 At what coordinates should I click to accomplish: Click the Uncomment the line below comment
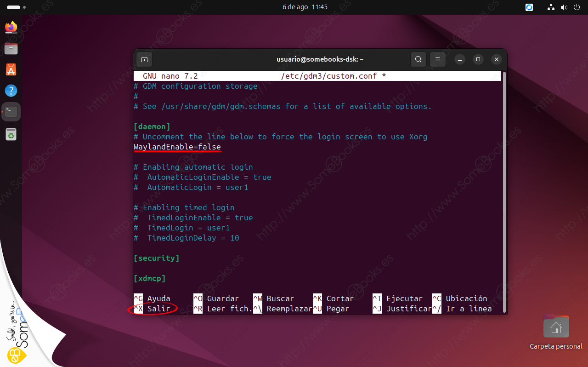(281, 137)
